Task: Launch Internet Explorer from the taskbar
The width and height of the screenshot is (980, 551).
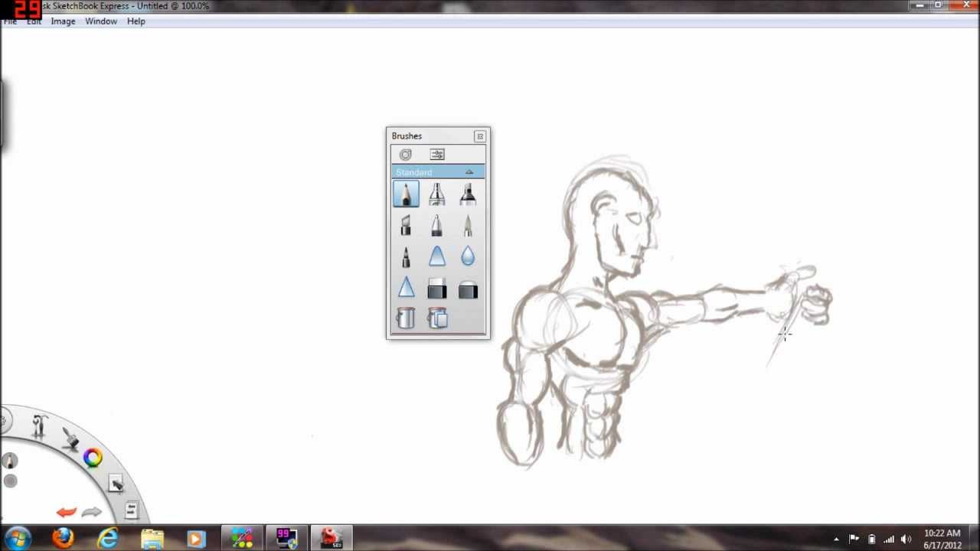Action: coord(108,539)
